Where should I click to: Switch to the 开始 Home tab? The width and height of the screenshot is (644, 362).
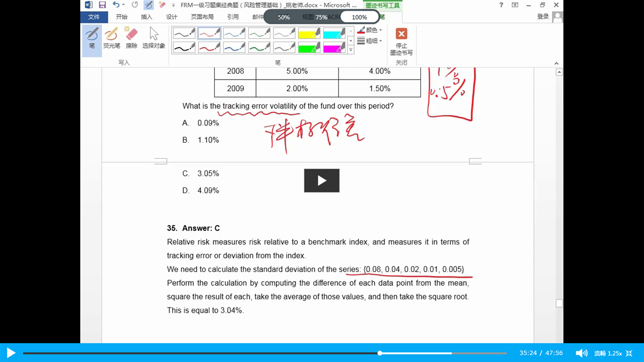click(x=122, y=17)
